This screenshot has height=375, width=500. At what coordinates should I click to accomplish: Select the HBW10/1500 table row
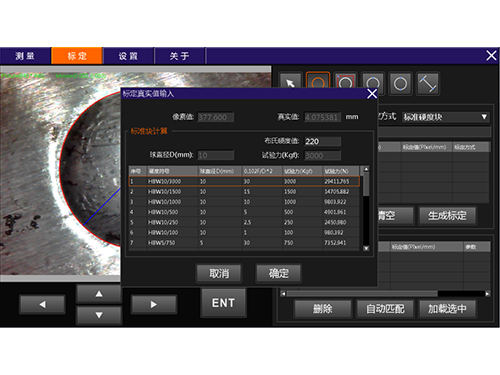tap(244, 192)
